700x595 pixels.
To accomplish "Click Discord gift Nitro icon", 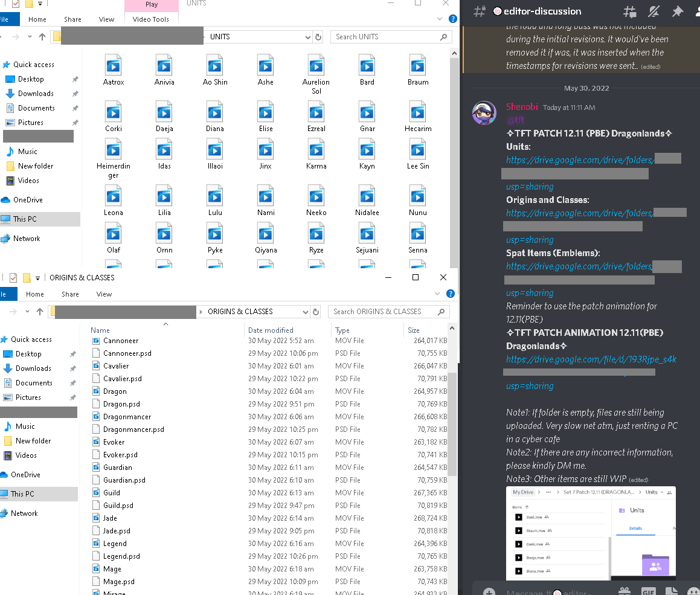I will 624,591.
